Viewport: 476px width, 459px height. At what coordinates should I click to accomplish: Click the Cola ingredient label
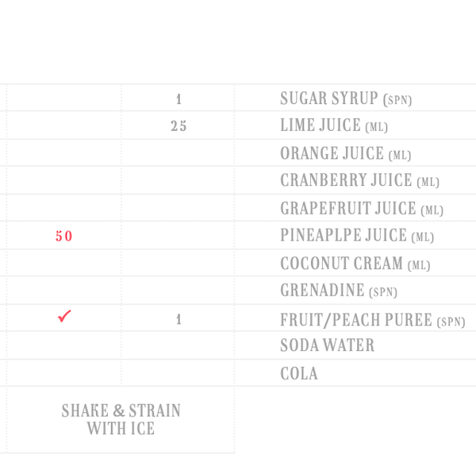pyautogui.click(x=299, y=373)
